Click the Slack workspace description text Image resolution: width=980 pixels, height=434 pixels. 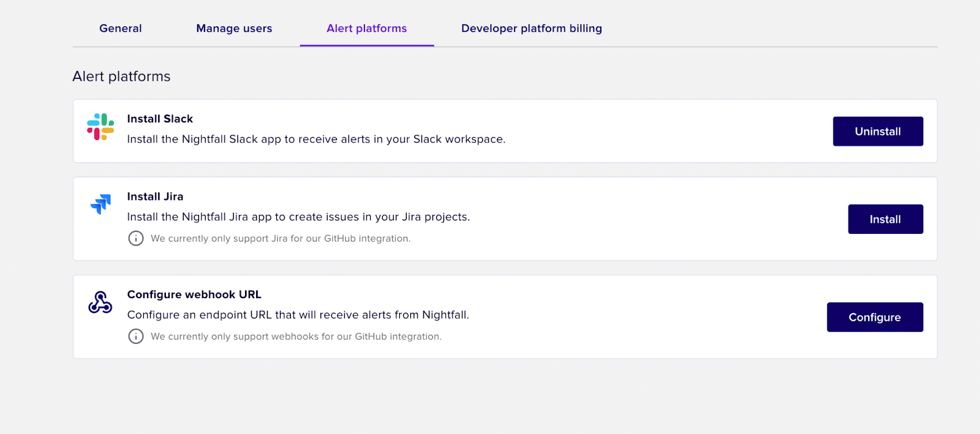(316, 139)
